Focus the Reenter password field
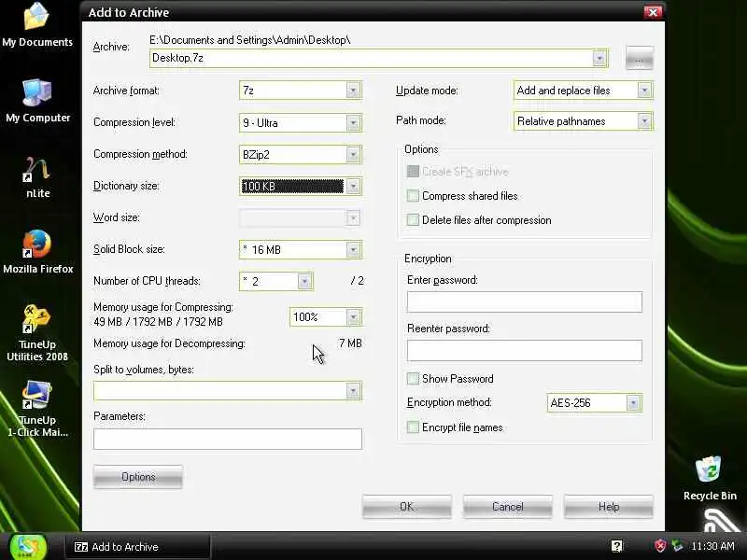 [x=525, y=351]
